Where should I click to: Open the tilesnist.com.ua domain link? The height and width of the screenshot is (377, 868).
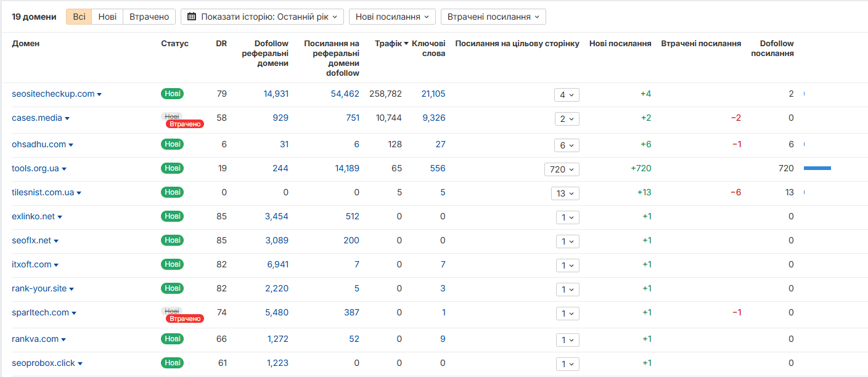(43, 192)
